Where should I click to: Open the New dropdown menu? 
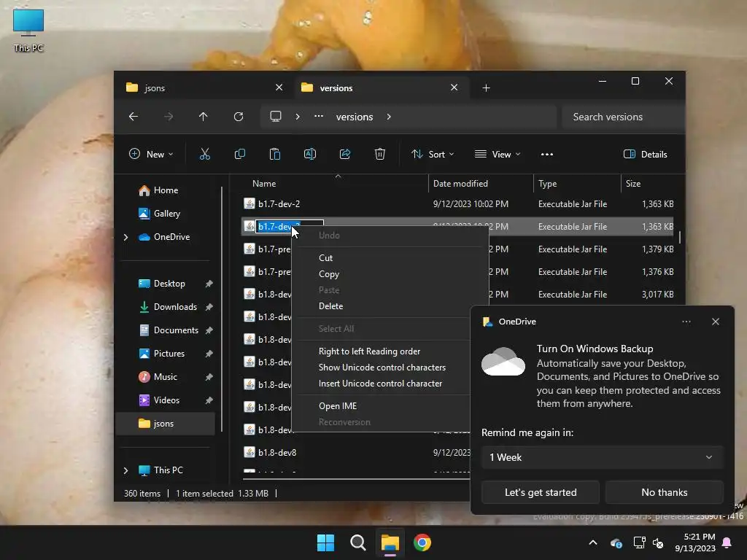tap(151, 155)
